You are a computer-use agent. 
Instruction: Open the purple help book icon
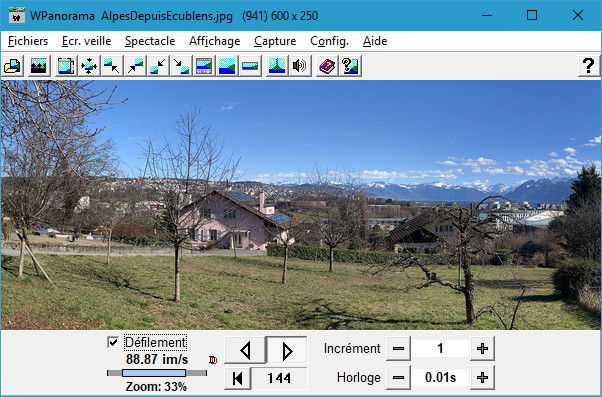click(x=327, y=66)
